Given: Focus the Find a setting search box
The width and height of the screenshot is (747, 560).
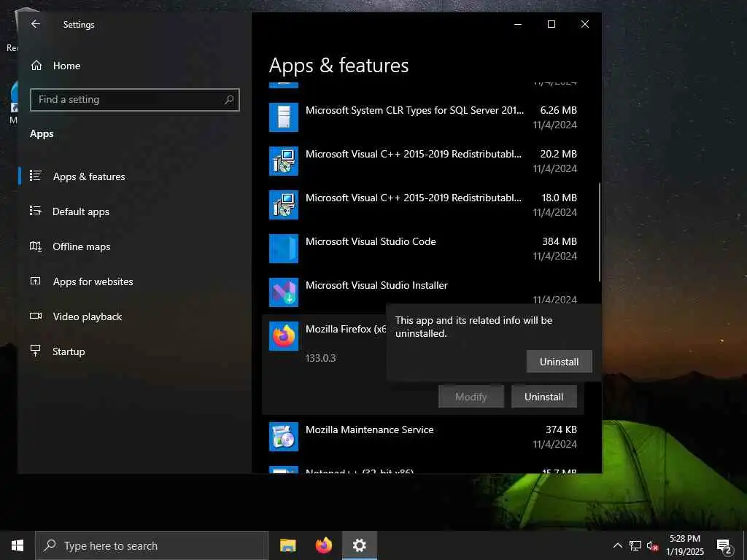Looking at the screenshot, I should point(134,99).
